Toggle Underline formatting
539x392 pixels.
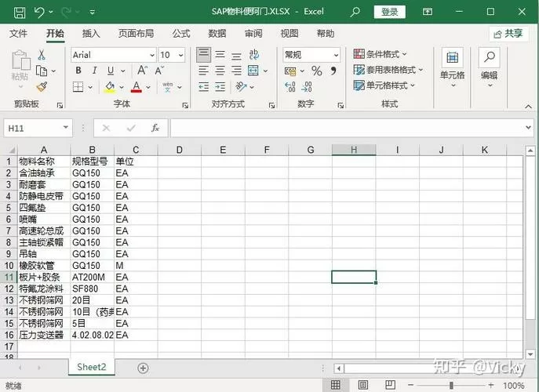(x=111, y=71)
